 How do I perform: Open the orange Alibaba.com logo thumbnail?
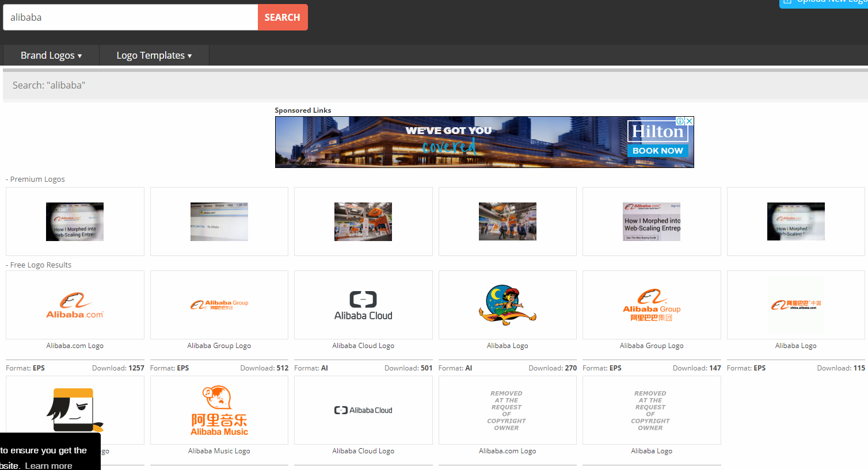coord(75,305)
